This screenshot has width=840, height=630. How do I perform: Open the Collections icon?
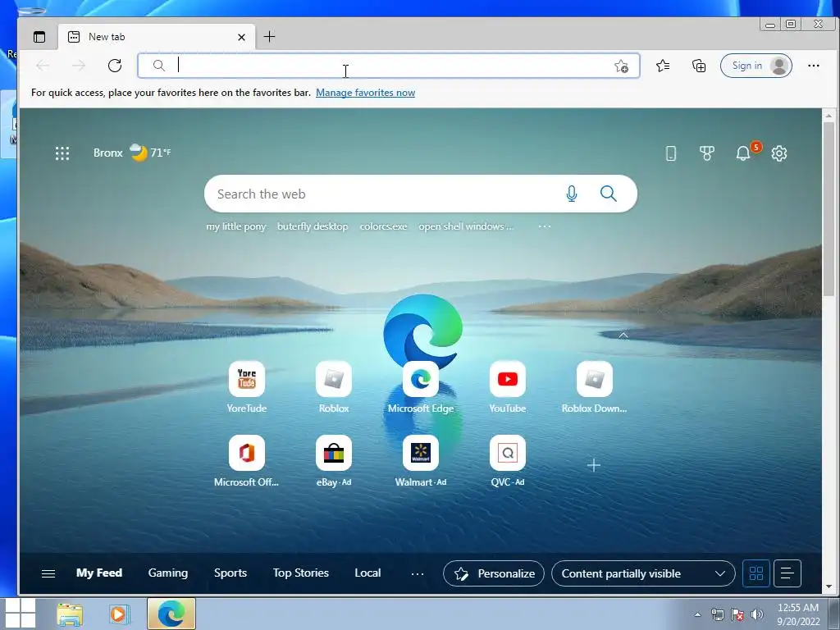(x=699, y=66)
